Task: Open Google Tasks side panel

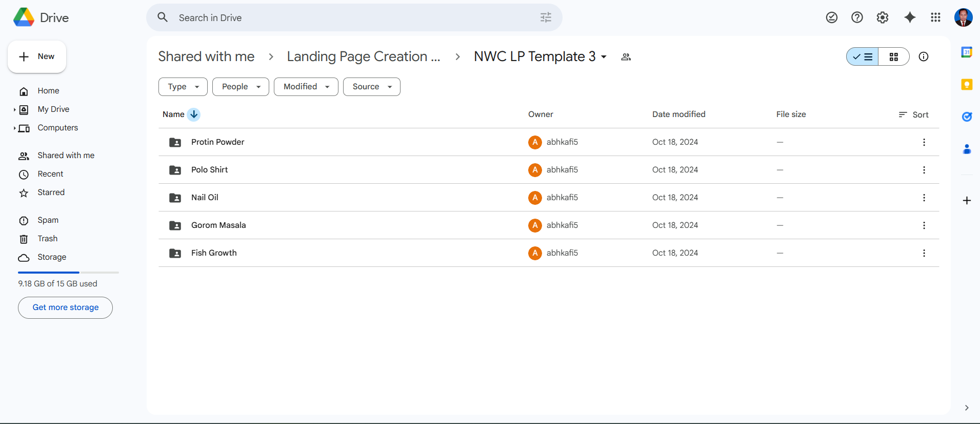Action: point(967,117)
